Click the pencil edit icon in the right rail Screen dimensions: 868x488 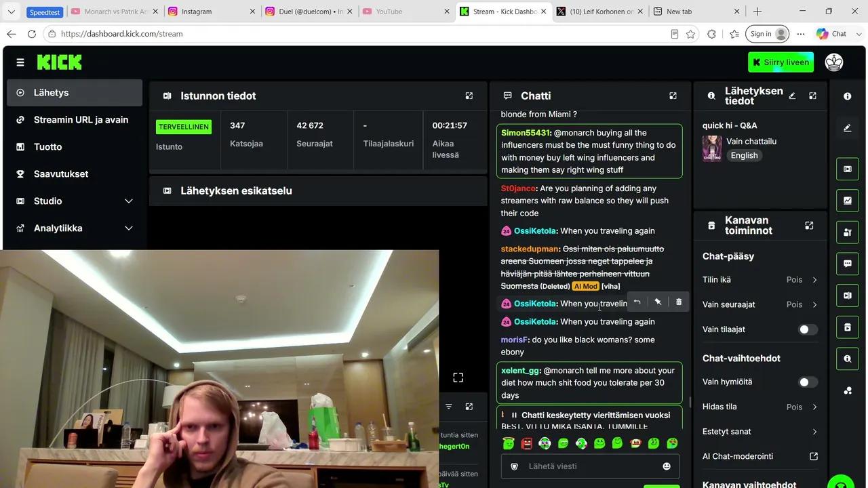point(848,127)
